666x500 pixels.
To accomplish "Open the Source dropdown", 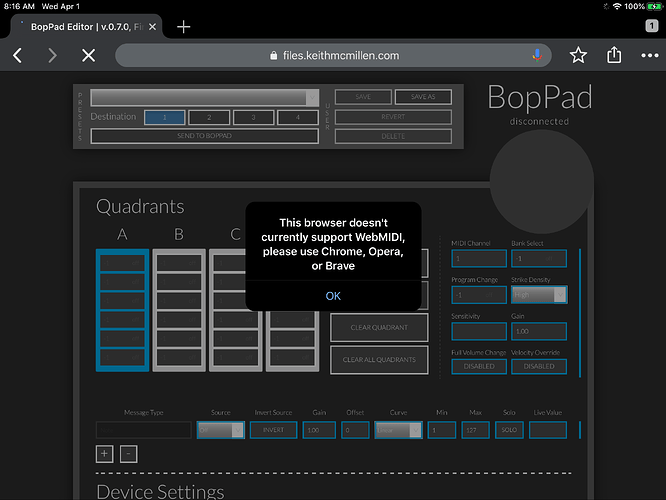I will click(x=221, y=430).
